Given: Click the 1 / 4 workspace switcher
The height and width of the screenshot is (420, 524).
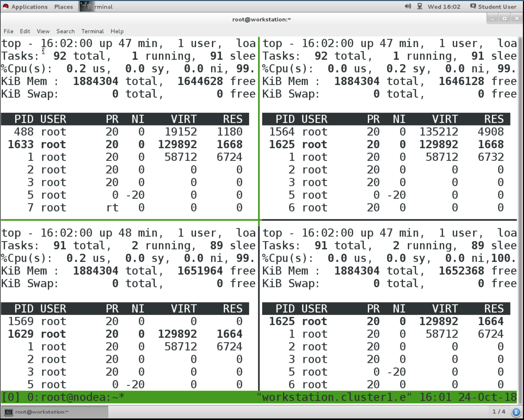Looking at the screenshot, I should pyautogui.click(x=498, y=412).
